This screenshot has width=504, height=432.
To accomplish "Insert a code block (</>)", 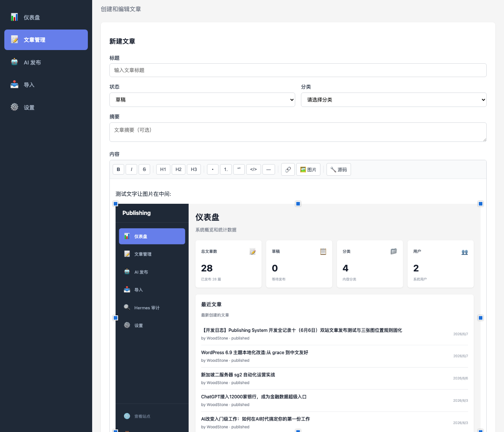I will (x=253, y=170).
